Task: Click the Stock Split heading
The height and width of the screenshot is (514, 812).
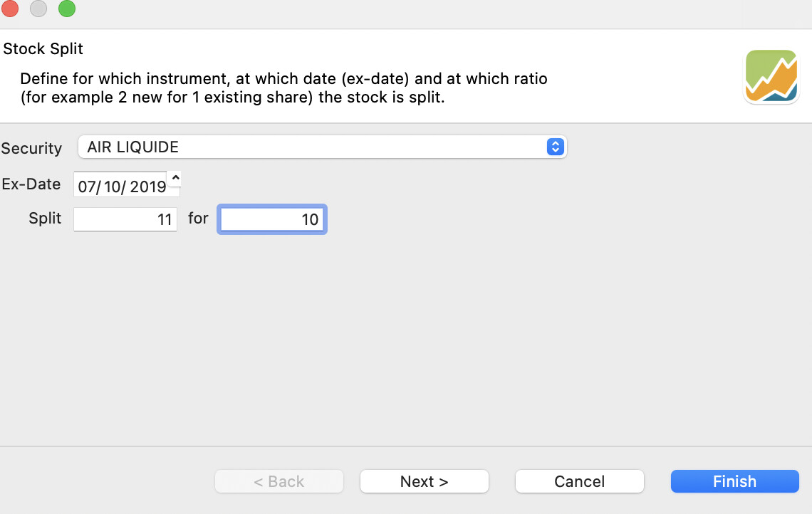Action: coord(43,49)
